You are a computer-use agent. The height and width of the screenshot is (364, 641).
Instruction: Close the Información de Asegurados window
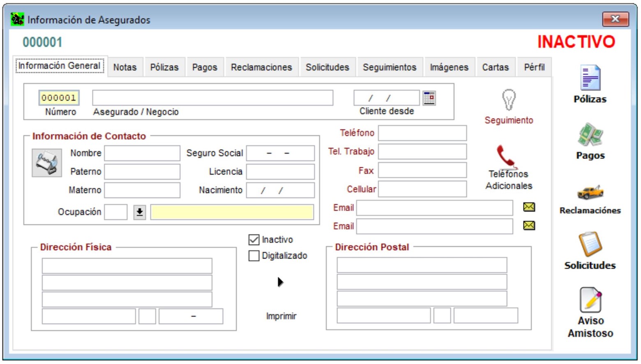coord(615,19)
